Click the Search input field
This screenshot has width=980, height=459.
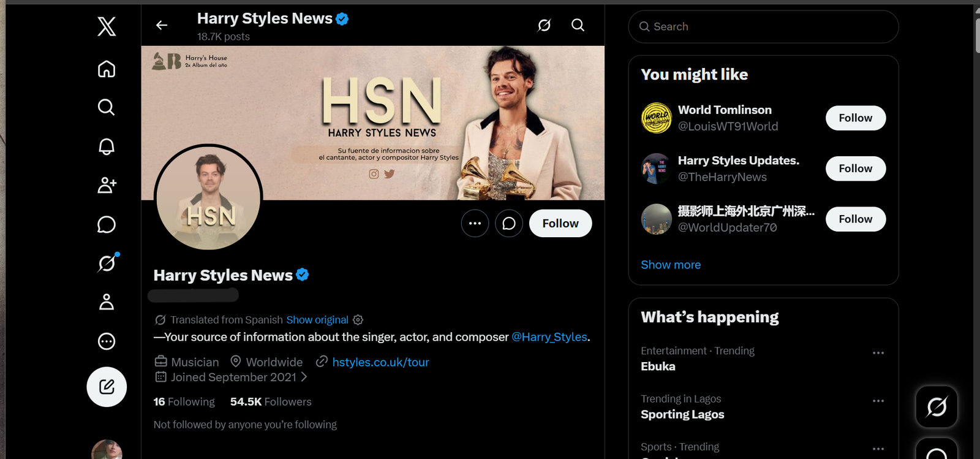pyautogui.click(x=763, y=26)
